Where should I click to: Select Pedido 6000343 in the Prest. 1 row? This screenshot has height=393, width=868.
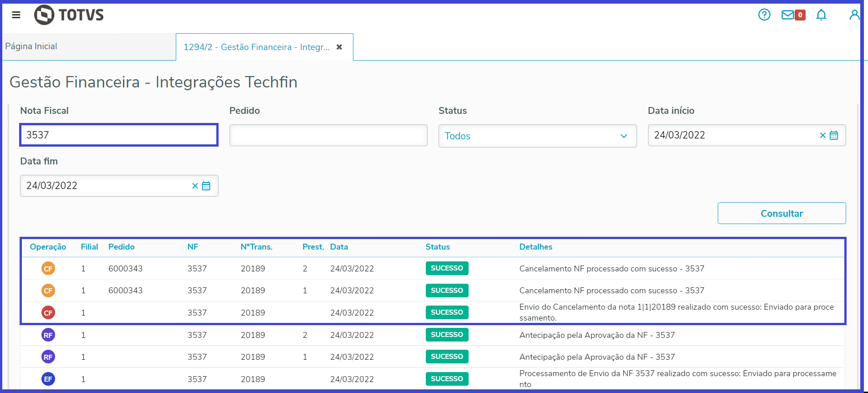125,291
